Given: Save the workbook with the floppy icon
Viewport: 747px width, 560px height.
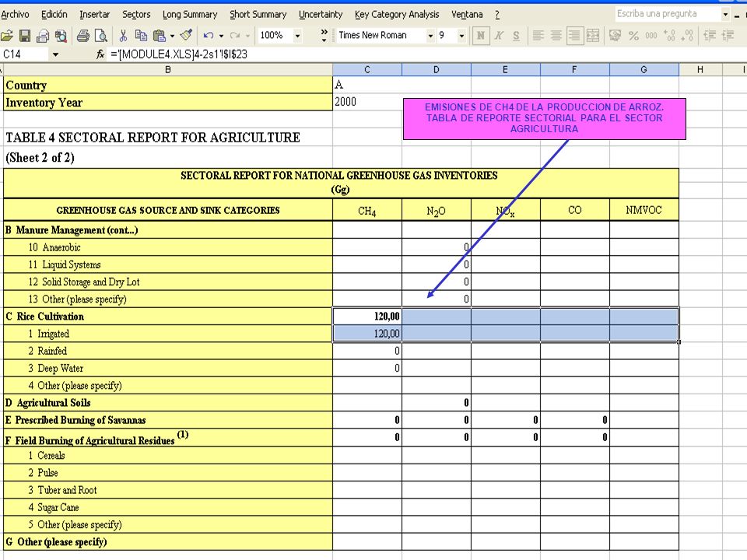Looking at the screenshot, I should pos(25,35).
